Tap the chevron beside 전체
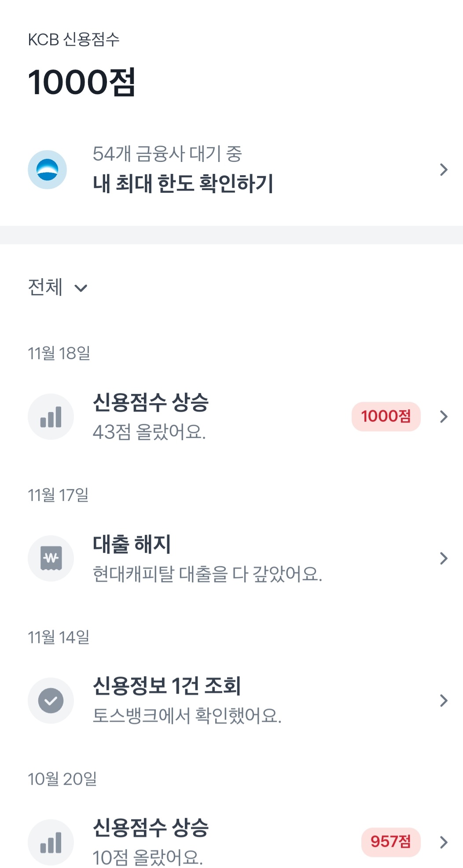463x868 pixels. [x=81, y=288]
